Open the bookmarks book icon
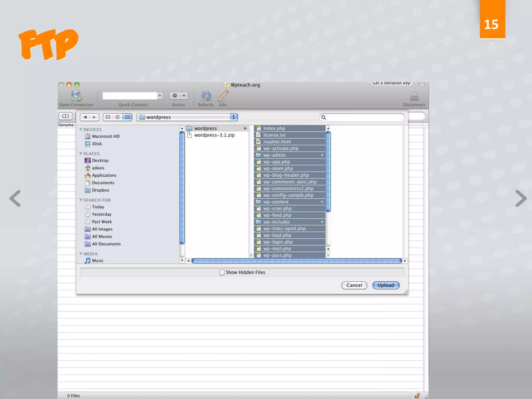The image size is (532, 399). pos(65,116)
